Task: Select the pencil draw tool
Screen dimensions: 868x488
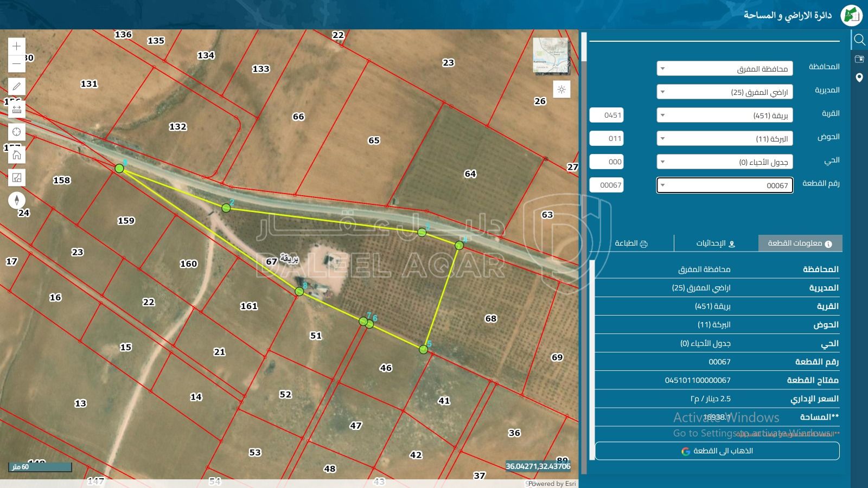Action: pos(17,86)
